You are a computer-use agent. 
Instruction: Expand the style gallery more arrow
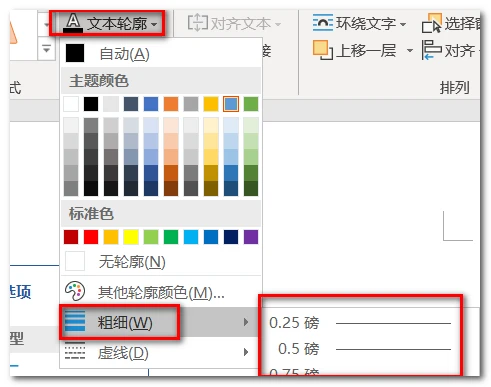(46, 49)
